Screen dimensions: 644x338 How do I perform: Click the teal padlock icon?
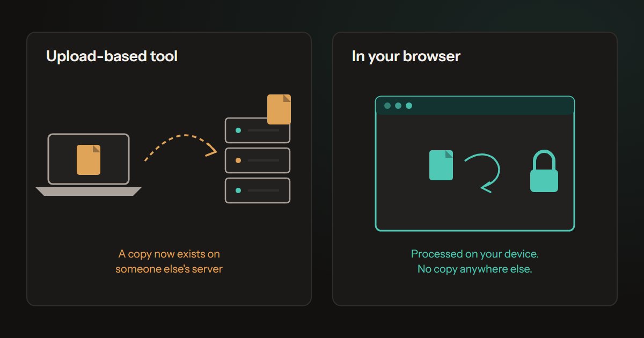[x=544, y=171]
